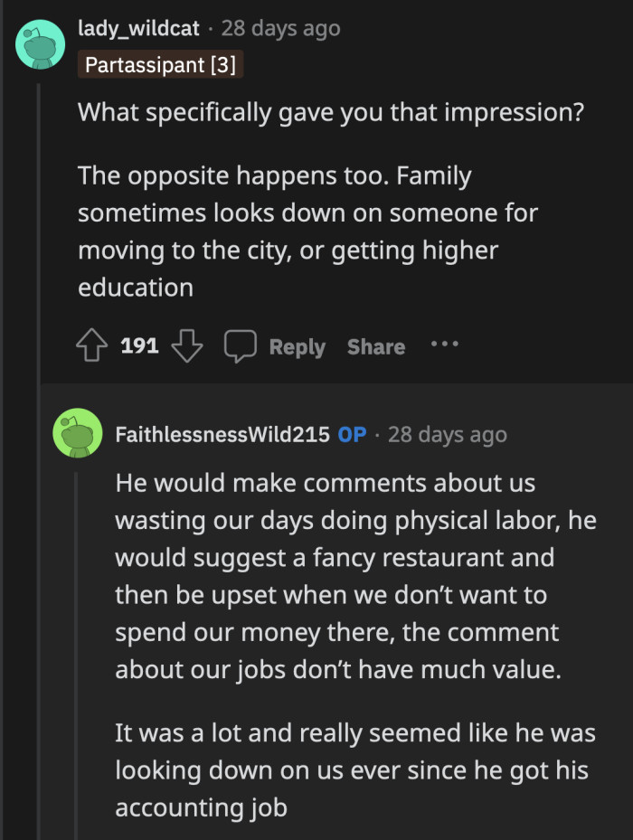Screen dimensions: 633x840
Task: Click the Partassipant [3] flair badge
Action: tap(160, 64)
